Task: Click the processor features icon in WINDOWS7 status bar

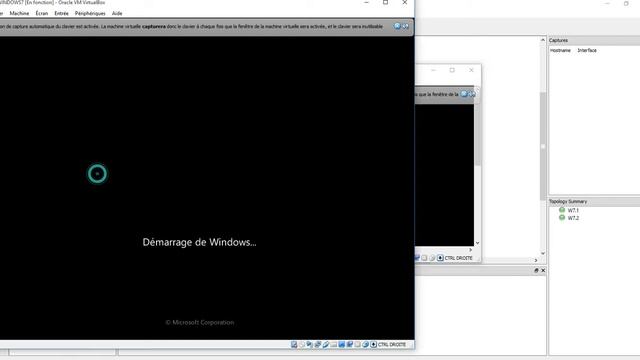Action: pos(358,344)
